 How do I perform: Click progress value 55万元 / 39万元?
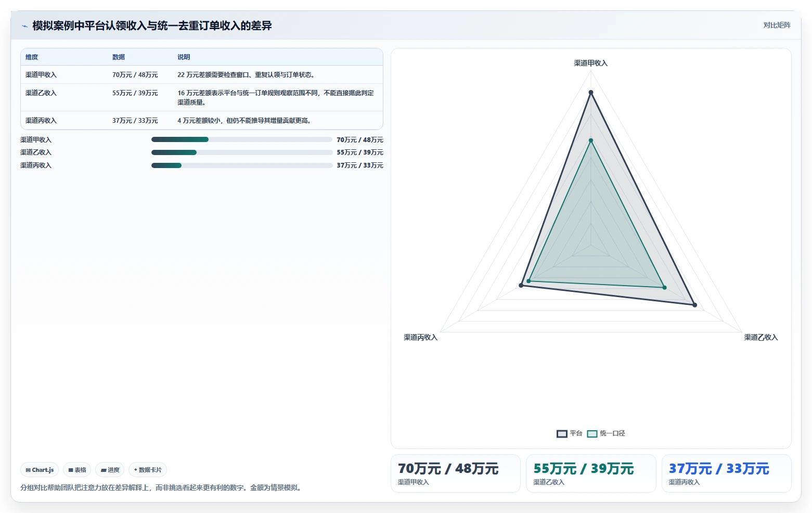coord(360,152)
